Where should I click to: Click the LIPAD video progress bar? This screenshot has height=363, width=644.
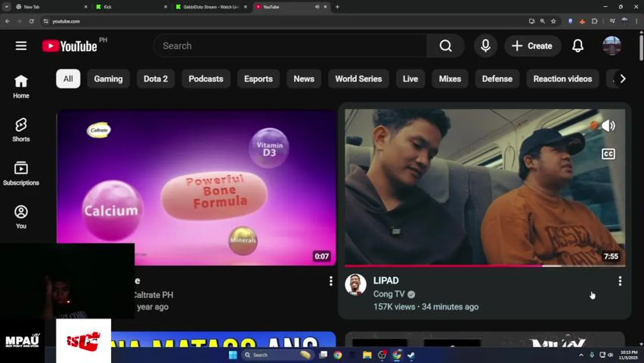point(485,266)
